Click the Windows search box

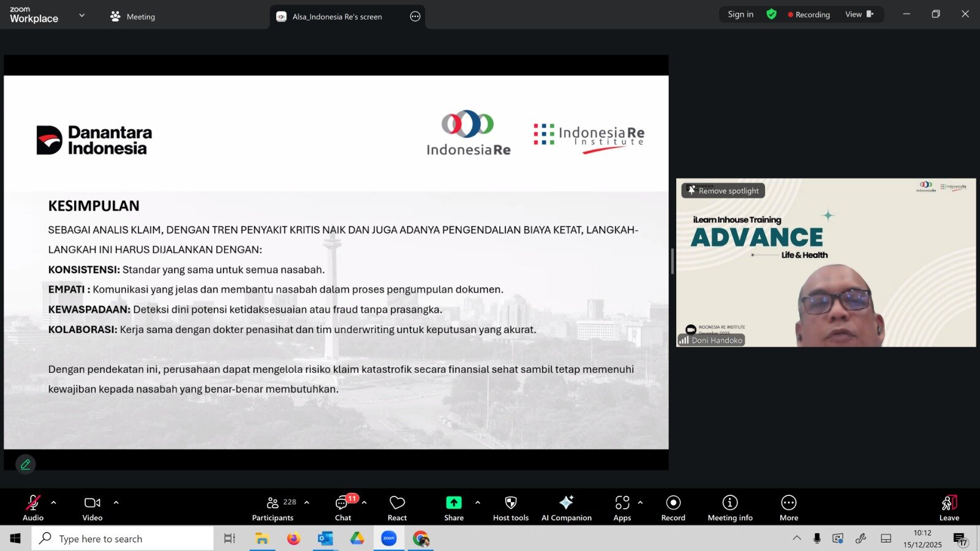123,539
